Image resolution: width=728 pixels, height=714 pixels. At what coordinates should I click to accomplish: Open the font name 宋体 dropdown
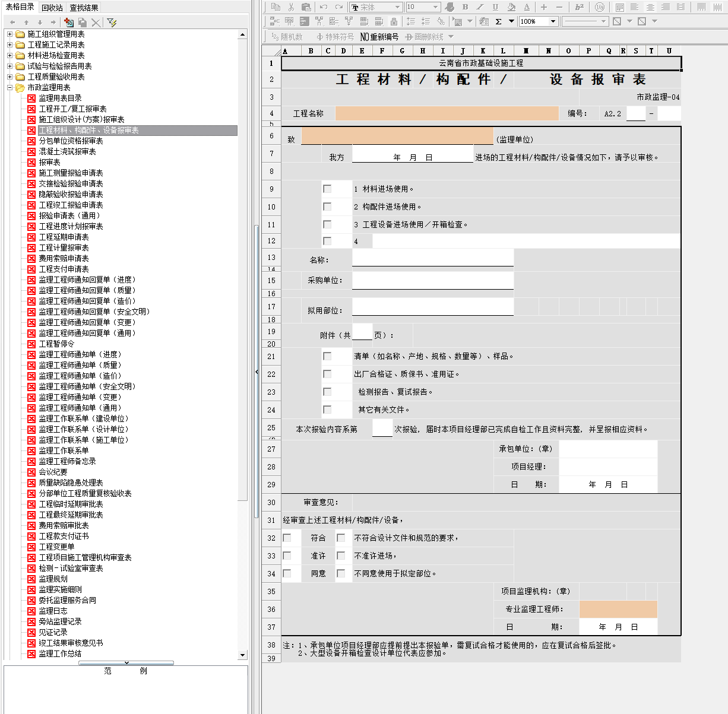click(397, 7)
